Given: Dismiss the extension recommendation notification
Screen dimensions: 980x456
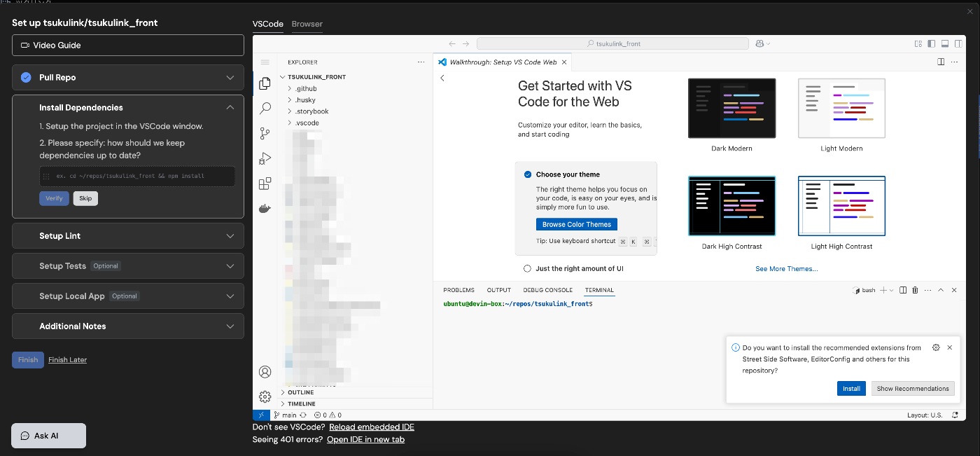Looking at the screenshot, I should [x=949, y=347].
